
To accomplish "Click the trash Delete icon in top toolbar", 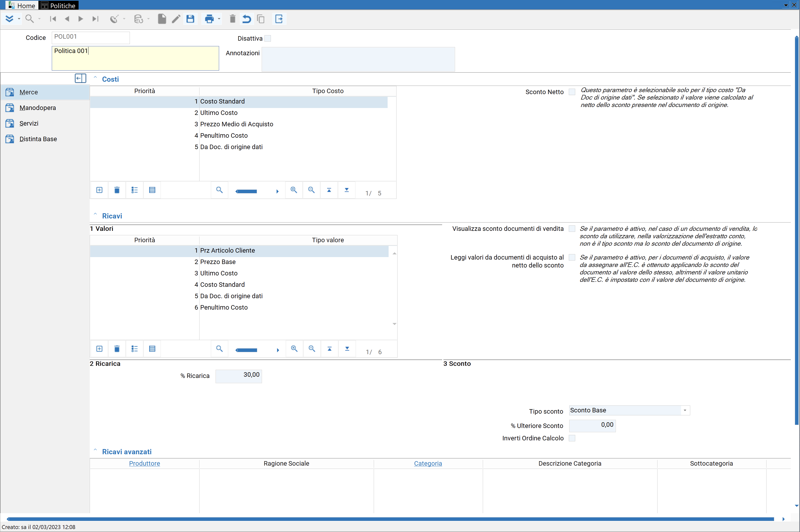I will point(232,19).
